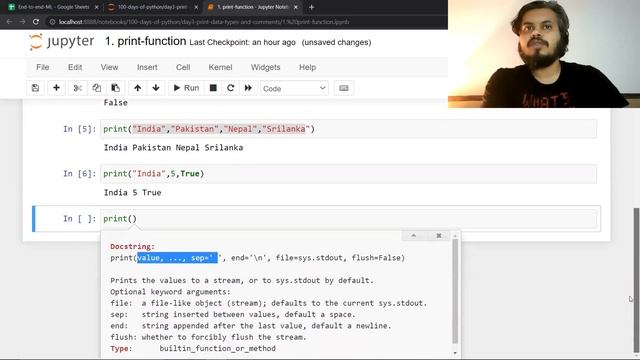
Task: Save and checkpoint the notebook
Action: [x=36, y=88]
